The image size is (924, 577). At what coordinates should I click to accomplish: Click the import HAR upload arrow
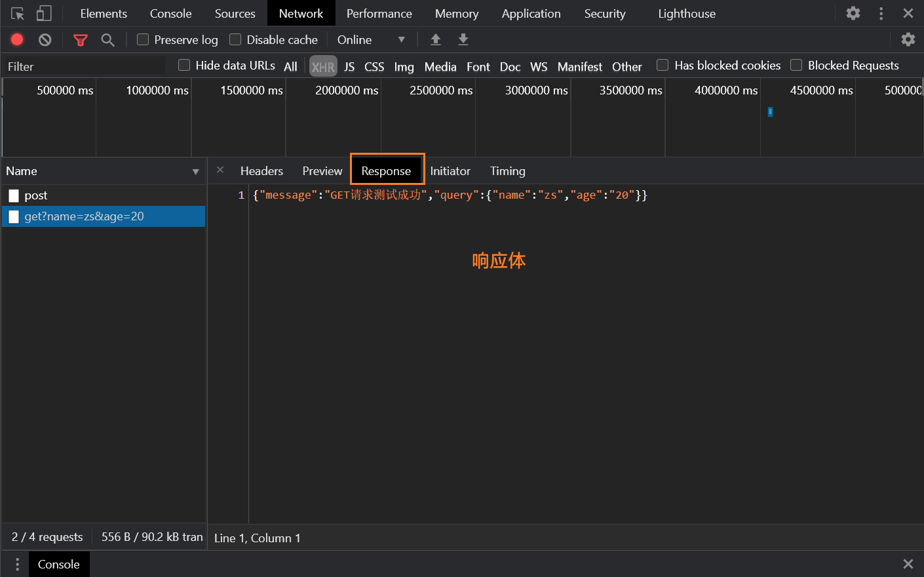click(435, 40)
